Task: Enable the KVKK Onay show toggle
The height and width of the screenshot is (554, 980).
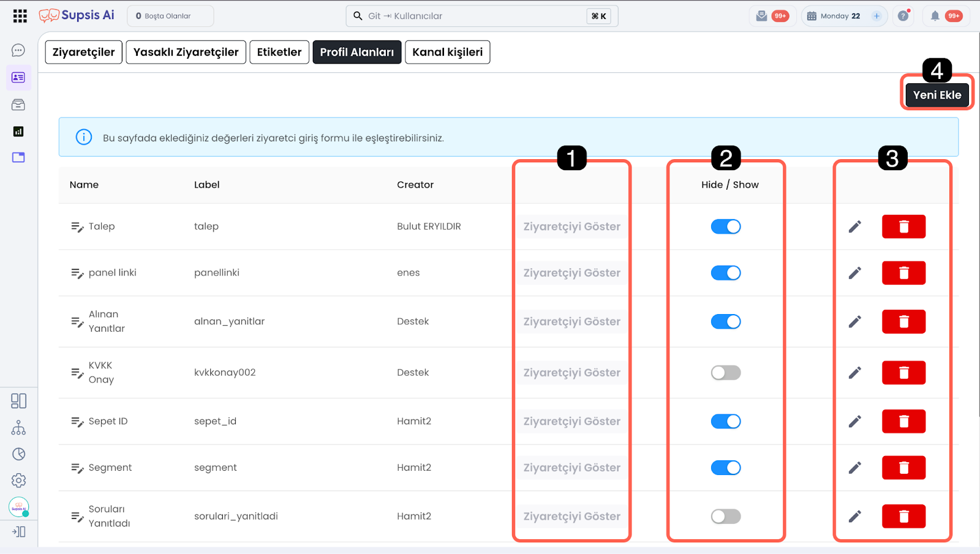Action: point(726,373)
